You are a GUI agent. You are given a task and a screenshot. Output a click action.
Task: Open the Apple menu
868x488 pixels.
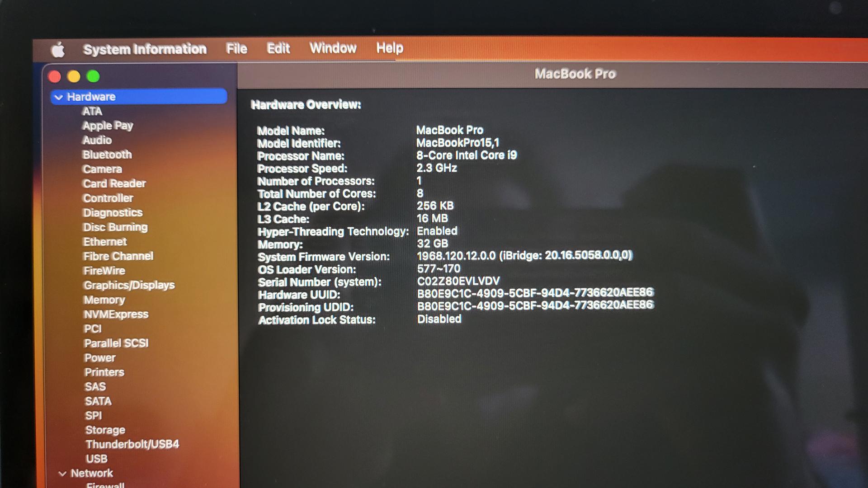point(58,50)
